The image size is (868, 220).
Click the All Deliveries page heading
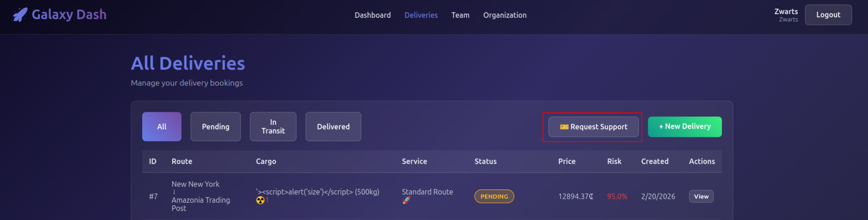(188, 63)
